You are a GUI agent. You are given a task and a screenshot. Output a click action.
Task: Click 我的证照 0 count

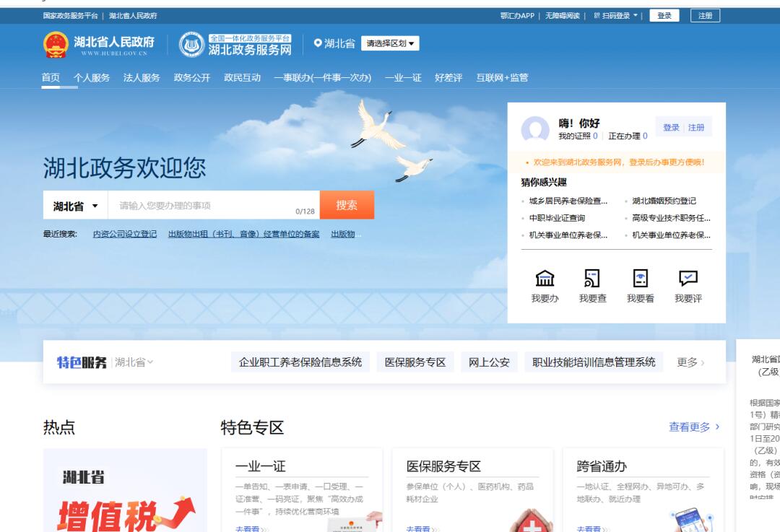click(578, 136)
